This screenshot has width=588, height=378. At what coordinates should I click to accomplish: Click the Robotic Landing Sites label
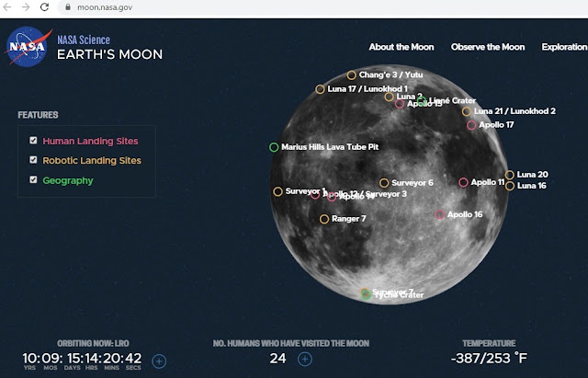[x=92, y=161]
